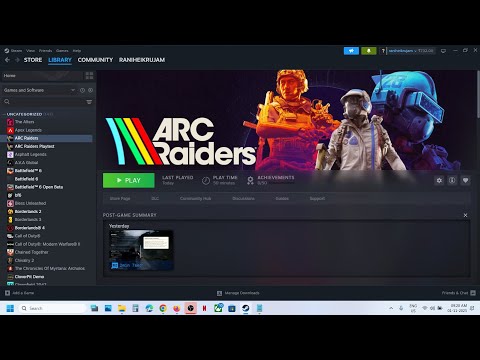This screenshot has width=480, height=360.
Task: Open the Community Hub link
Action: (x=196, y=199)
